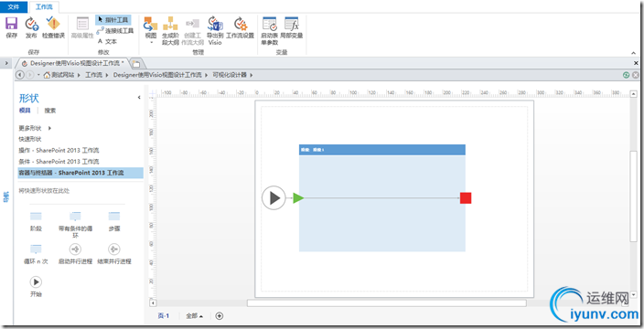The width and height of the screenshot is (644, 329).
Task: Click 工作流 in the breadcrumb
Action: click(x=93, y=75)
